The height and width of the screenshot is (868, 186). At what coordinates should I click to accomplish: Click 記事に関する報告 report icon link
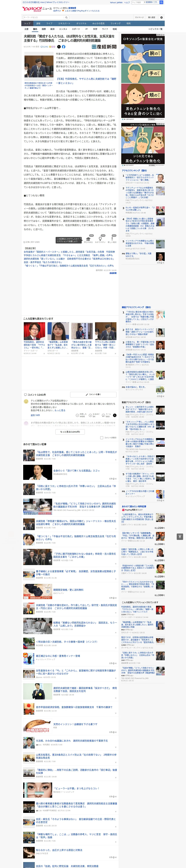click(x=31, y=242)
